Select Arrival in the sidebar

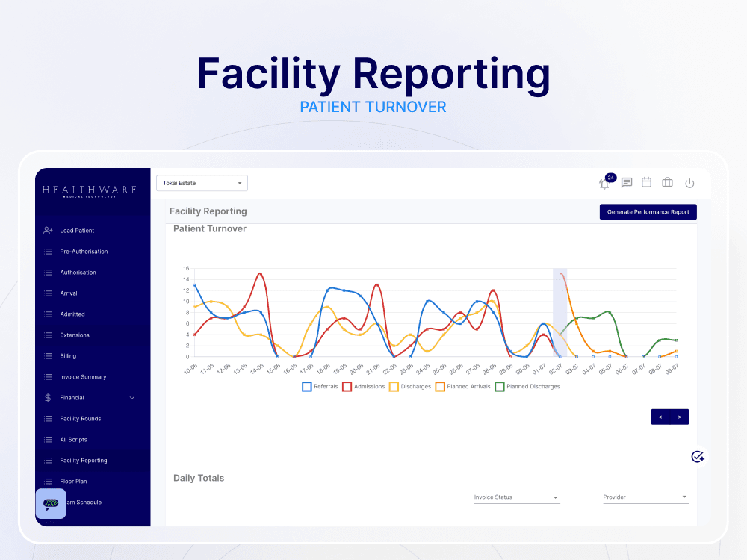(x=69, y=293)
